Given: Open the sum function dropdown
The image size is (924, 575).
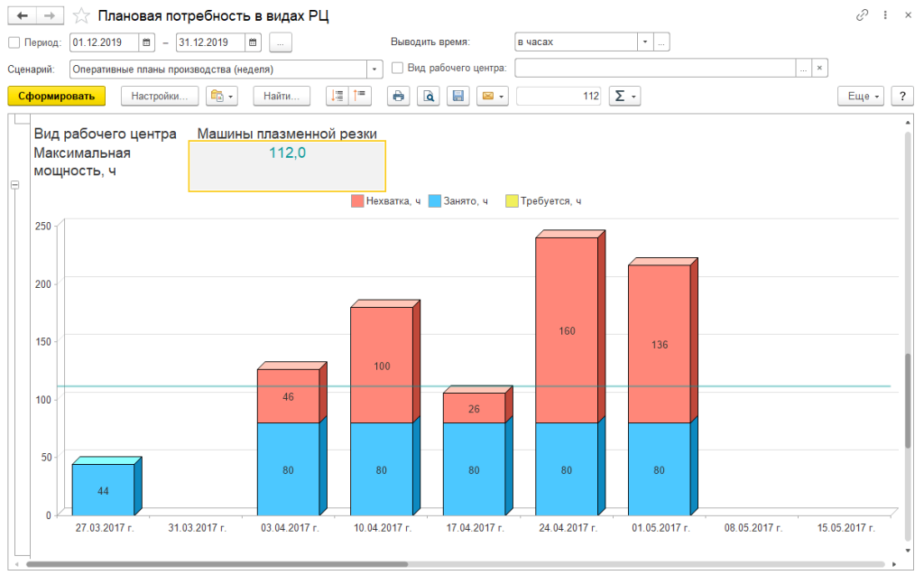Looking at the screenshot, I should (624, 96).
